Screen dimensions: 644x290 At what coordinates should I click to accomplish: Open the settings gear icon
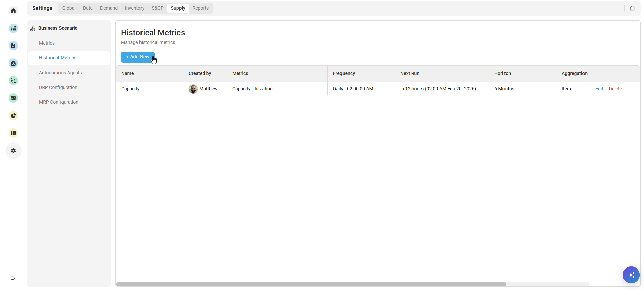click(x=13, y=151)
